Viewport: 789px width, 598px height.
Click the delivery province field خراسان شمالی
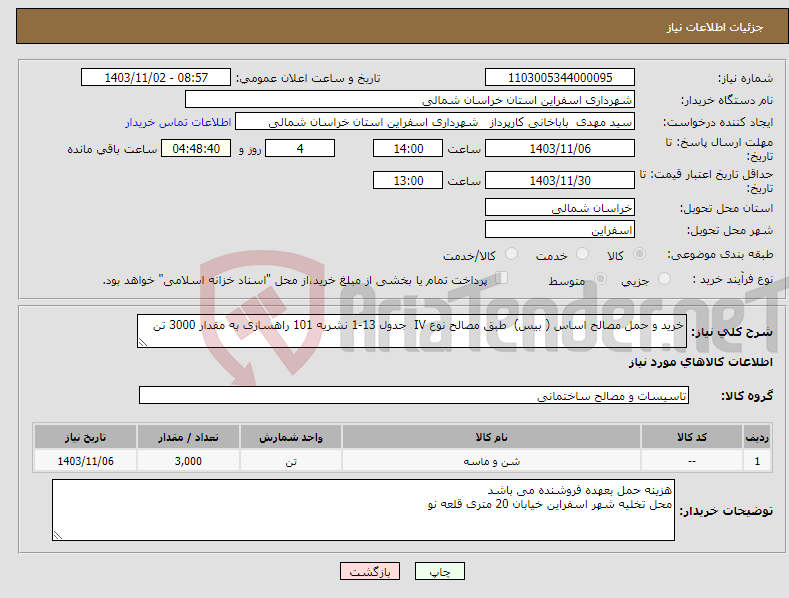tap(560, 207)
